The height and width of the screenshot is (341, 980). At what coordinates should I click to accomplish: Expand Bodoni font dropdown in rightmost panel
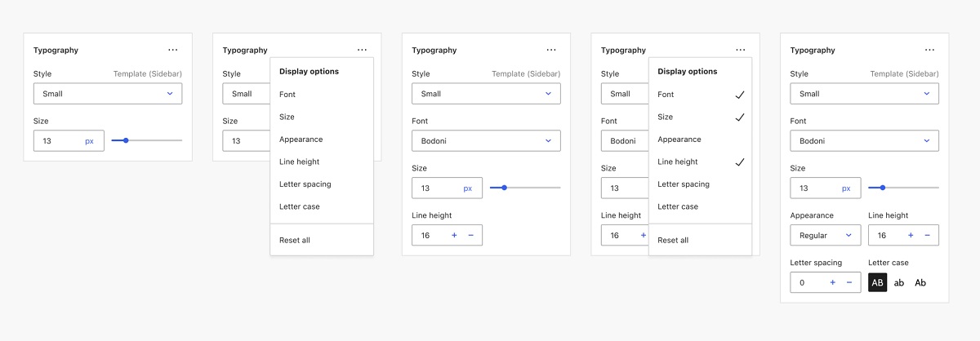pyautogui.click(x=864, y=141)
